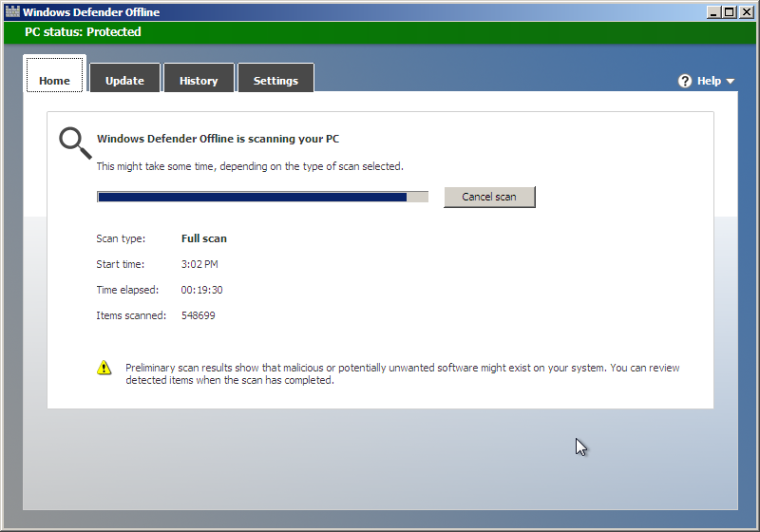
Task: Close the Windows Defender Offline window
Action: (x=747, y=12)
